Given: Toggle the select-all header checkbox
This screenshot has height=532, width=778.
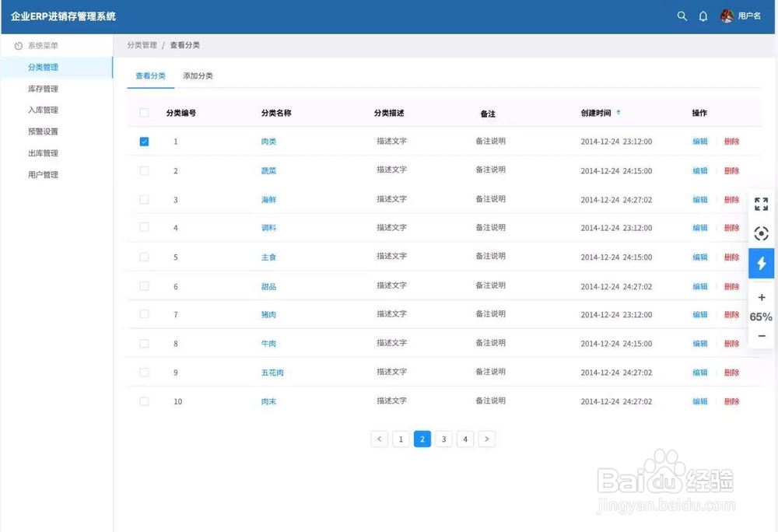Looking at the screenshot, I should [x=144, y=113].
